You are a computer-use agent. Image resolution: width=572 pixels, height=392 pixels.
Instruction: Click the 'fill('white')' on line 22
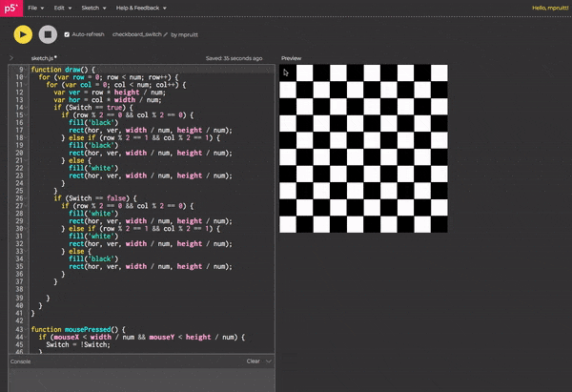pyautogui.click(x=93, y=168)
